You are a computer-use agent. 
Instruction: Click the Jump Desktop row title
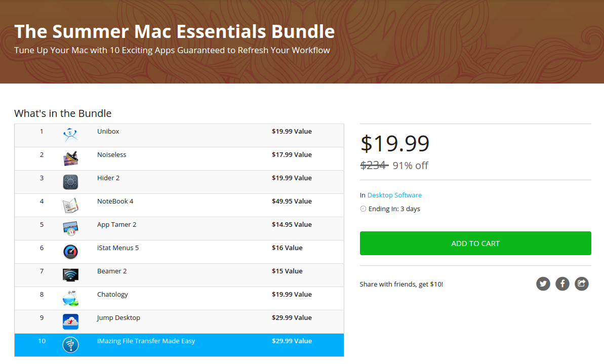coord(118,318)
